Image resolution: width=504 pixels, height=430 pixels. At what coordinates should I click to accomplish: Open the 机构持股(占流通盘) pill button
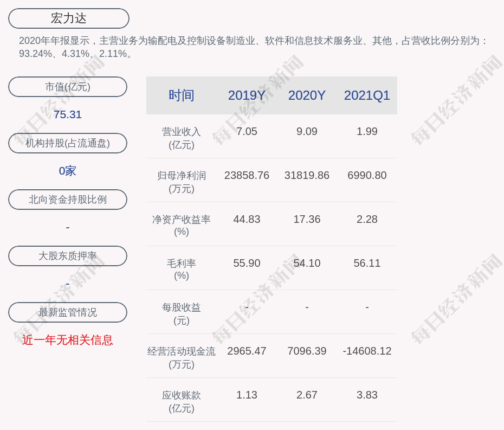[x=68, y=143]
